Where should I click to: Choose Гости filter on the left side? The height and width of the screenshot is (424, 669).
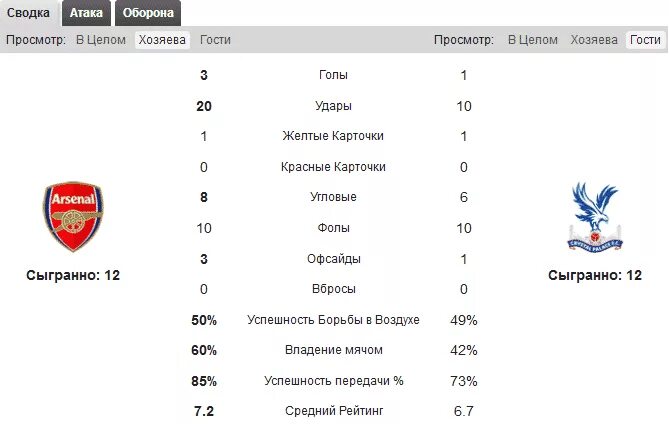215,40
